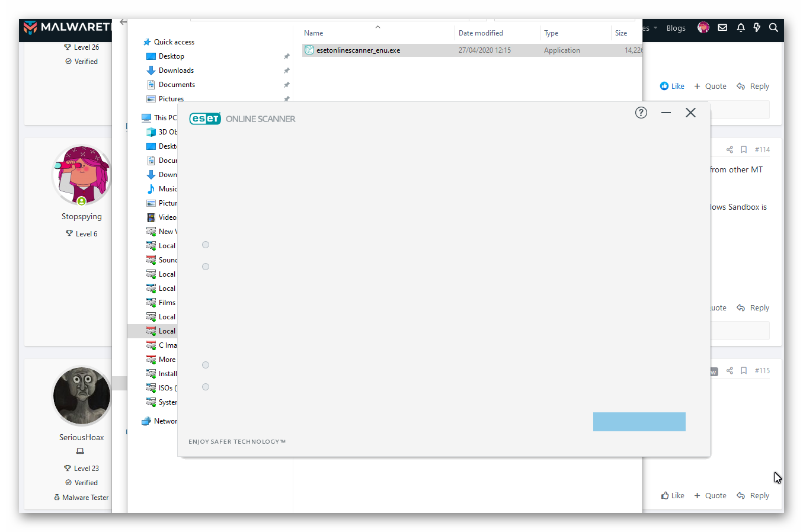Bookmark post #115 with the bookmark icon
This screenshot has width=803, height=532.
click(x=744, y=371)
